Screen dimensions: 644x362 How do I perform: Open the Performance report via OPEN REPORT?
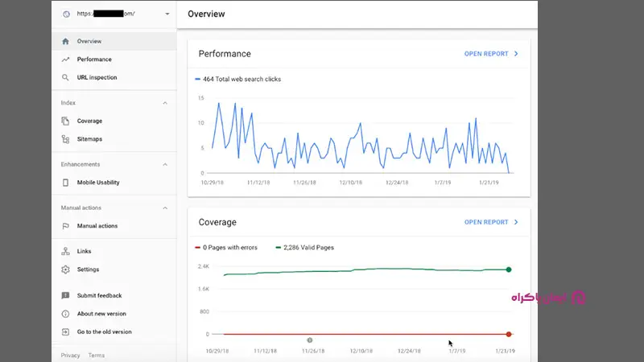pyautogui.click(x=490, y=54)
